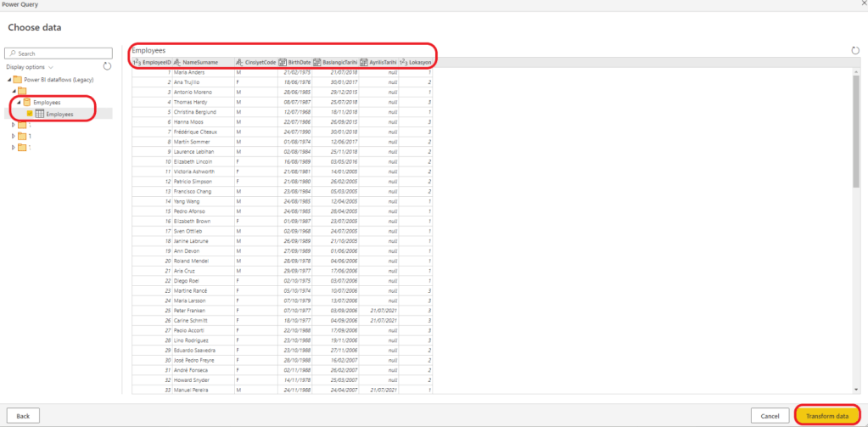Refresh the Employees data preview
Viewport: 868px width, 427px height.
point(855,51)
